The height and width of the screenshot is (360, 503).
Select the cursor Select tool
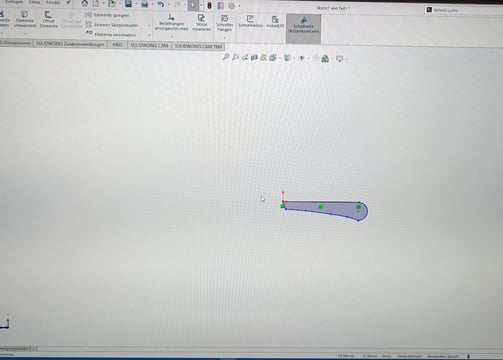click(x=193, y=5)
